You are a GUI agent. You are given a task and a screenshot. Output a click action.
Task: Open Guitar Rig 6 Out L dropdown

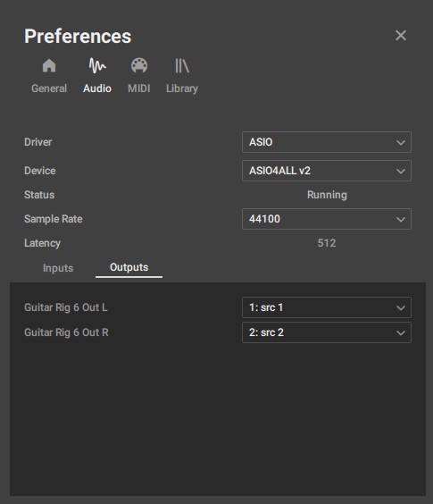327,307
